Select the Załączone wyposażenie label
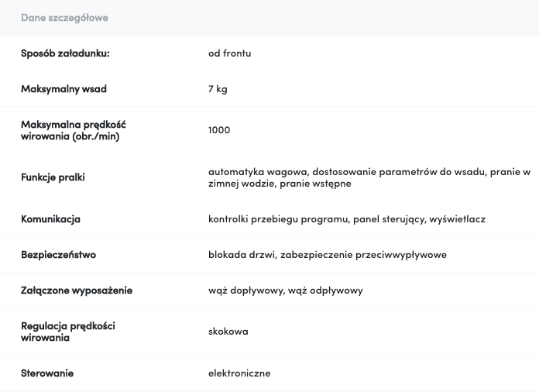The width and height of the screenshot is (539, 392). tap(77, 291)
